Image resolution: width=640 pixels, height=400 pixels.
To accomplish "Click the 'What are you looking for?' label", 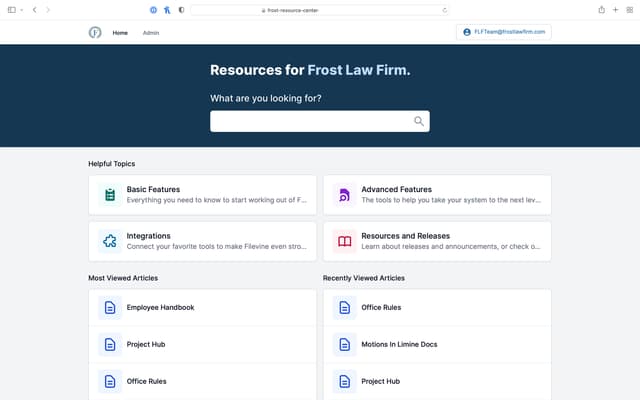I will coord(266,98).
